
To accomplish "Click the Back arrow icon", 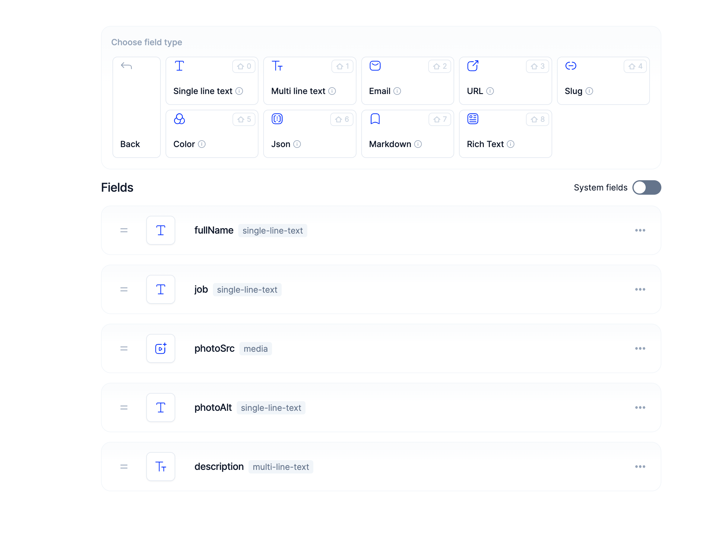I will 126,66.
